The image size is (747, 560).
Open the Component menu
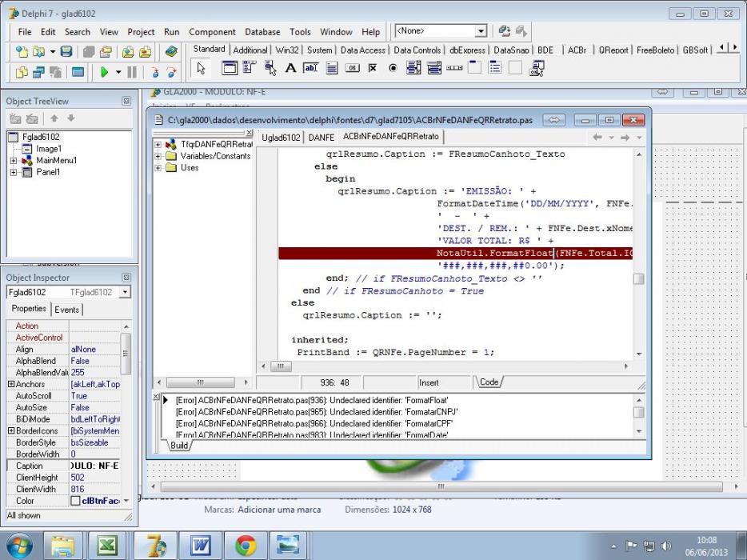212,32
